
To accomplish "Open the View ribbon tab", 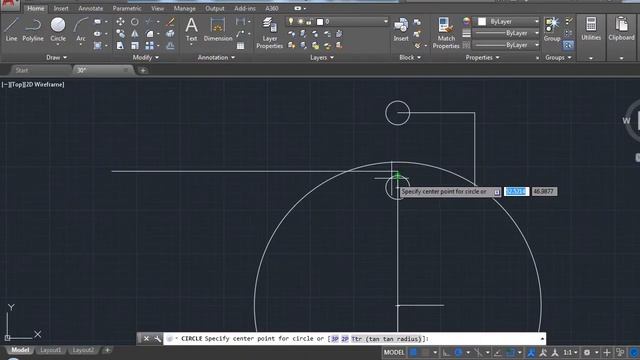I will [x=158, y=8].
